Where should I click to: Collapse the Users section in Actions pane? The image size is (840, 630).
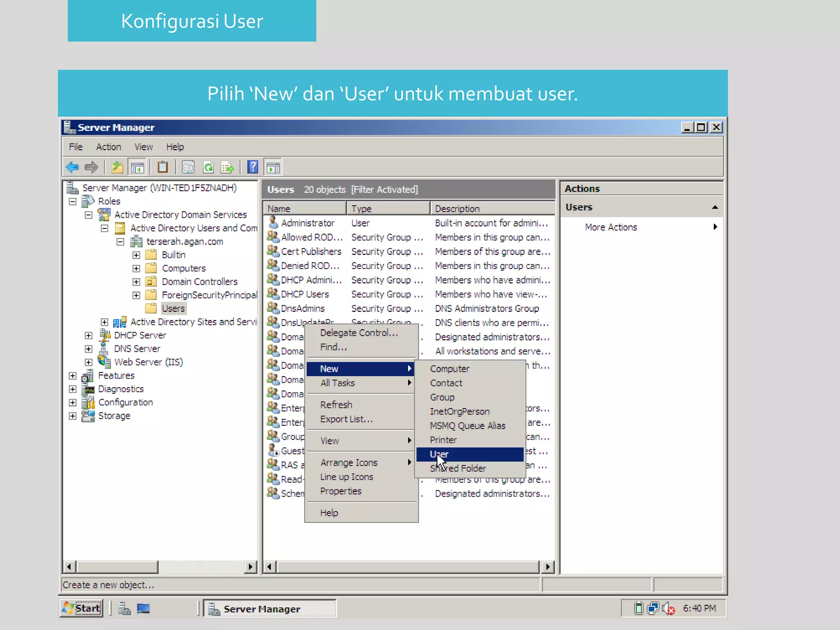coord(715,207)
